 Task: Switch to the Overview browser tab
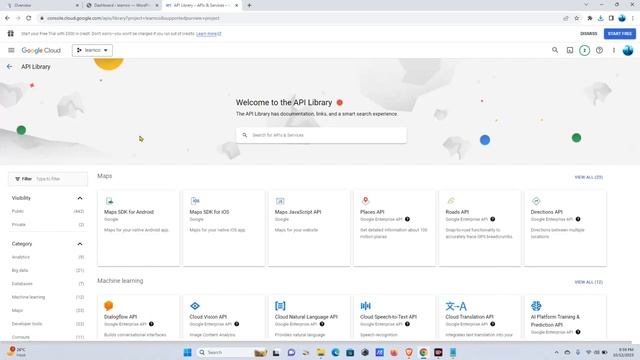[x=41, y=5]
